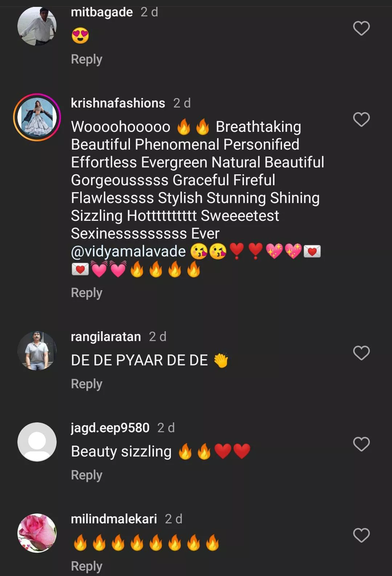Reply to rangilaratan's comment
Image resolution: width=392 pixels, height=576 pixels.
pyautogui.click(x=86, y=384)
